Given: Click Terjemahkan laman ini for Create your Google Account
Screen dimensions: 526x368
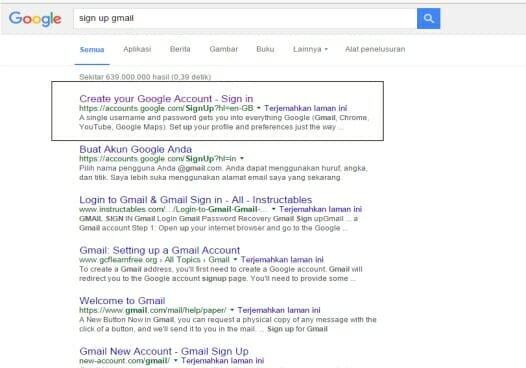Looking at the screenshot, I should tap(305, 108).
